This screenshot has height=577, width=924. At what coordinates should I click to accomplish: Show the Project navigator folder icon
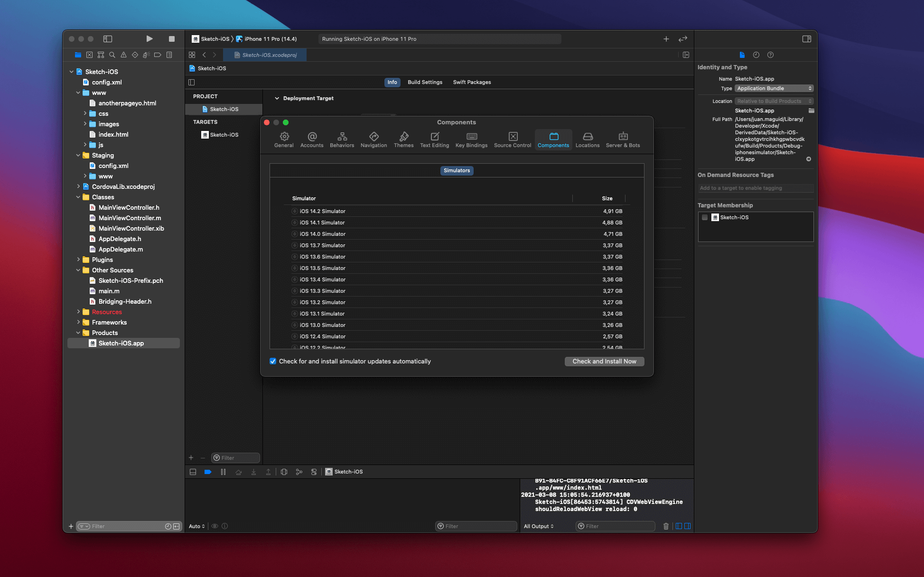coord(78,55)
